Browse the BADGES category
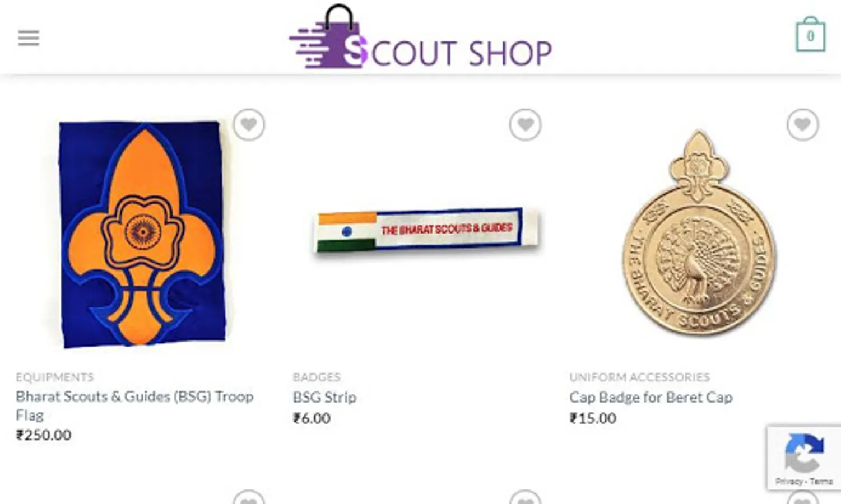Viewport: 841px width, 504px height. pyautogui.click(x=317, y=377)
